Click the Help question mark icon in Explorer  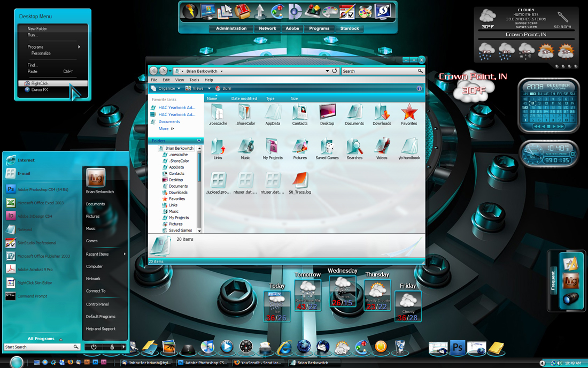[x=419, y=89]
